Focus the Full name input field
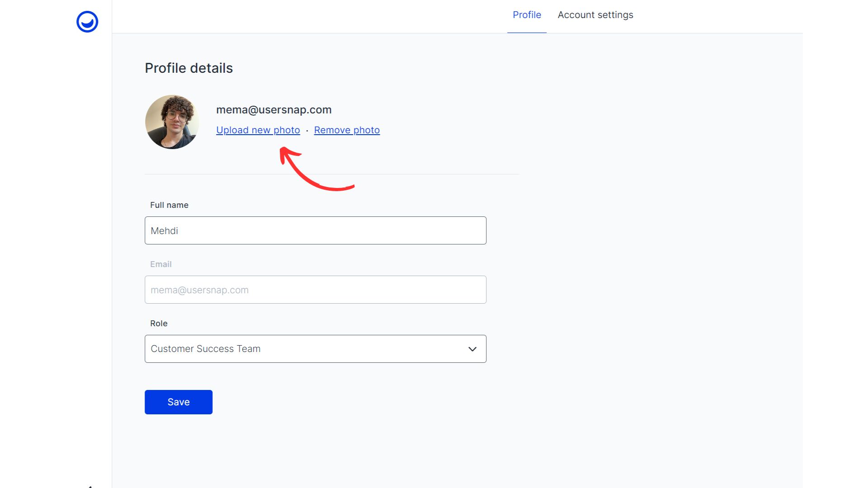This screenshot has width=868, height=488. pos(315,230)
